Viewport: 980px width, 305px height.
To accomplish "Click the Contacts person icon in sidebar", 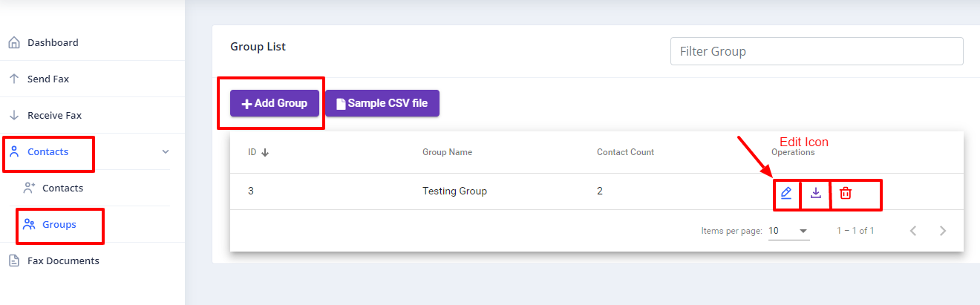I will [14, 151].
